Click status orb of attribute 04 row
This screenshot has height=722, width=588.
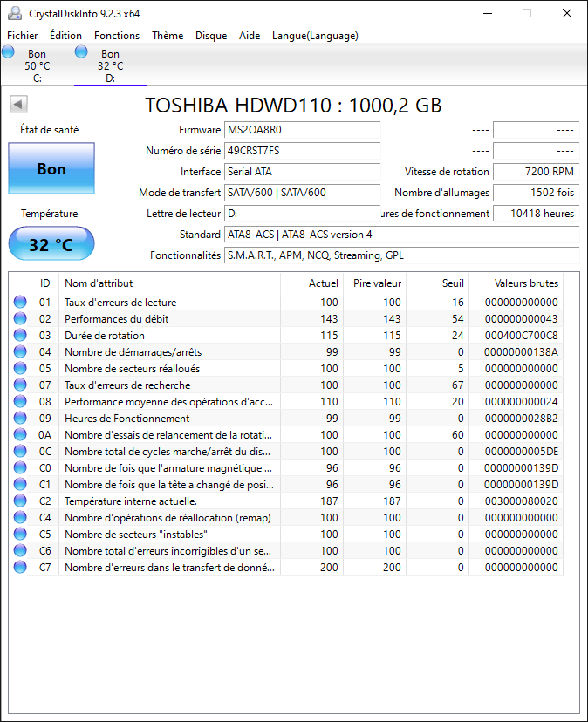(x=20, y=351)
